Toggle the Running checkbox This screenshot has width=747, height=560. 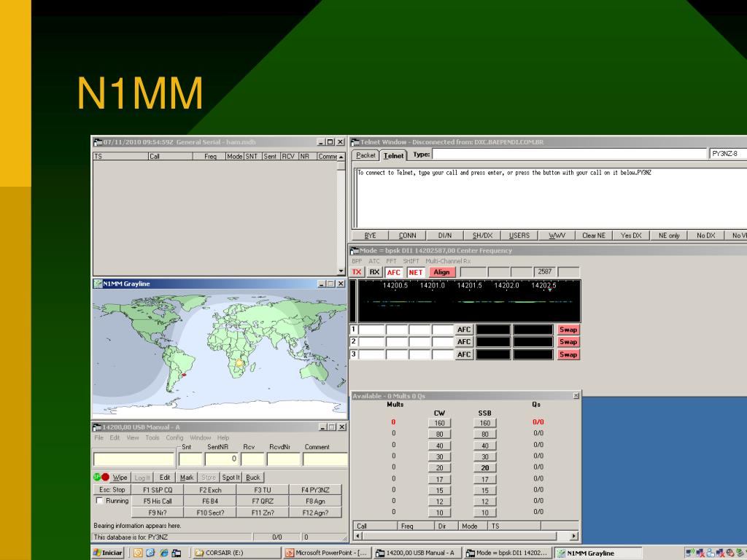(99, 501)
